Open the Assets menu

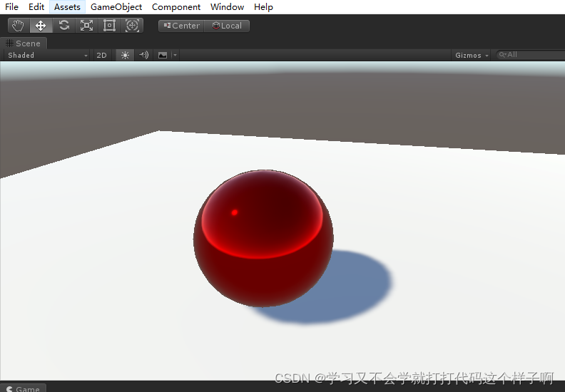[67, 7]
